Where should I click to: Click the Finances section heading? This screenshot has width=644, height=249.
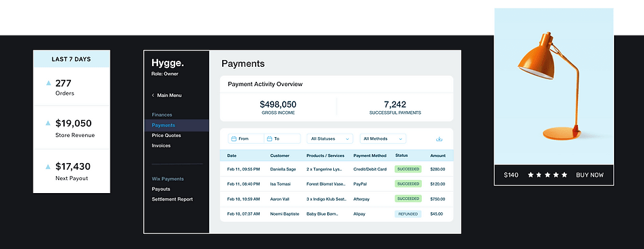pos(162,115)
